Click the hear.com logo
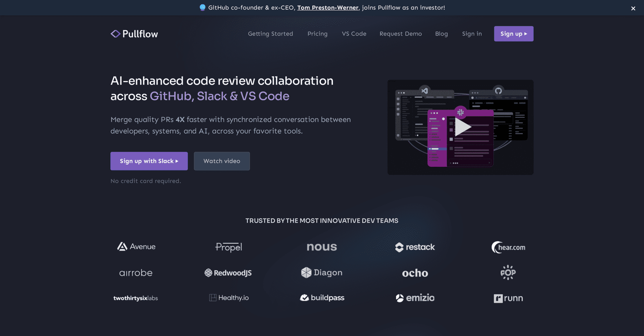Image resolution: width=644 pixels, height=336 pixels. (508, 247)
